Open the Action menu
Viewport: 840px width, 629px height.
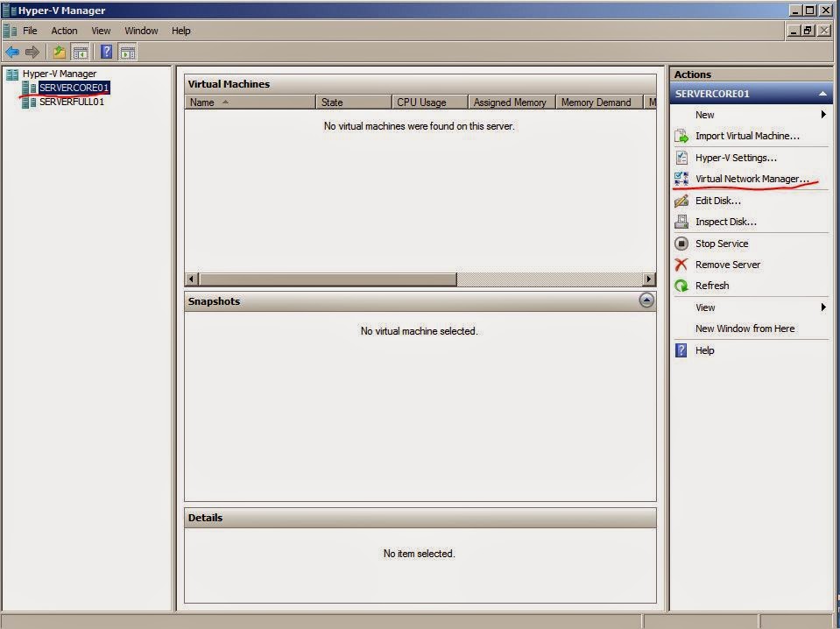(64, 31)
